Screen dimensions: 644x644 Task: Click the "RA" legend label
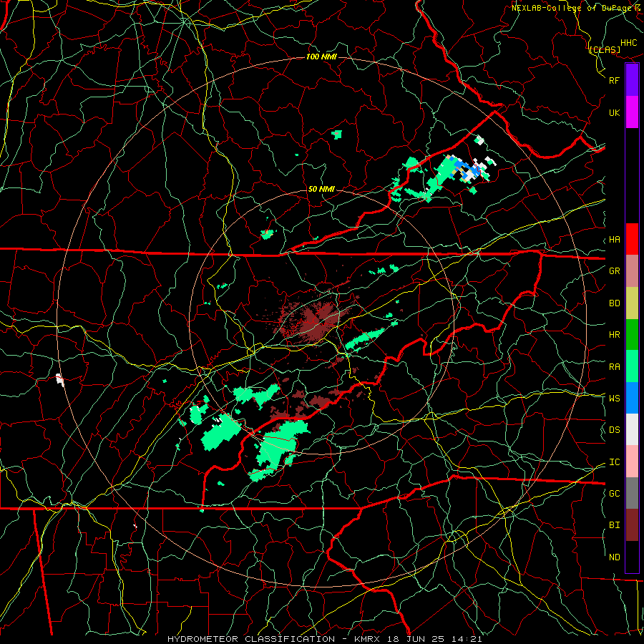pyautogui.click(x=615, y=367)
